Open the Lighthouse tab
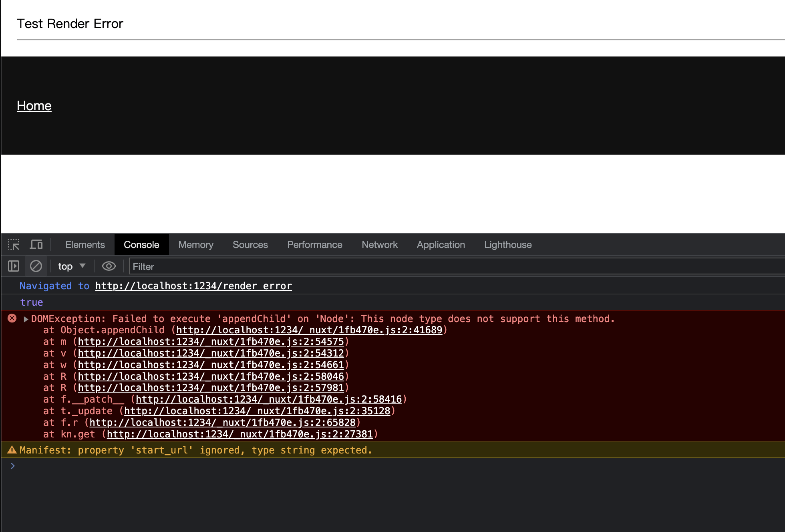 (x=507, y=244)
